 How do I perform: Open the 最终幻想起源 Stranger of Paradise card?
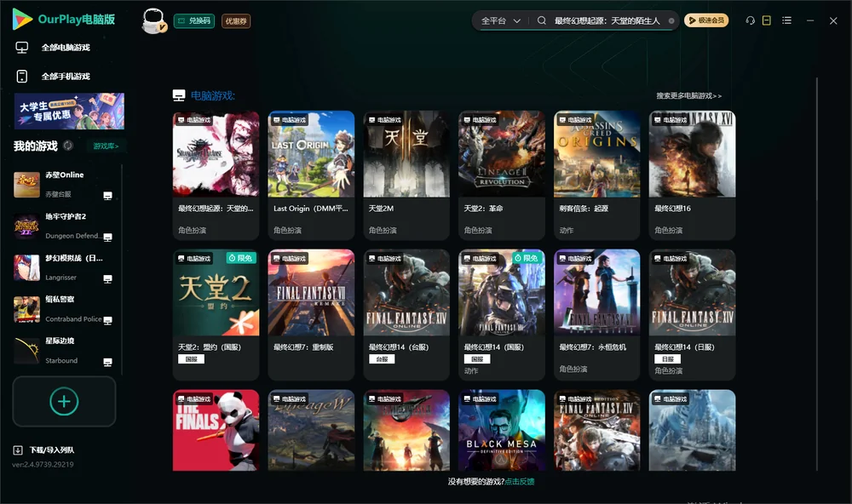click(216, 175)
